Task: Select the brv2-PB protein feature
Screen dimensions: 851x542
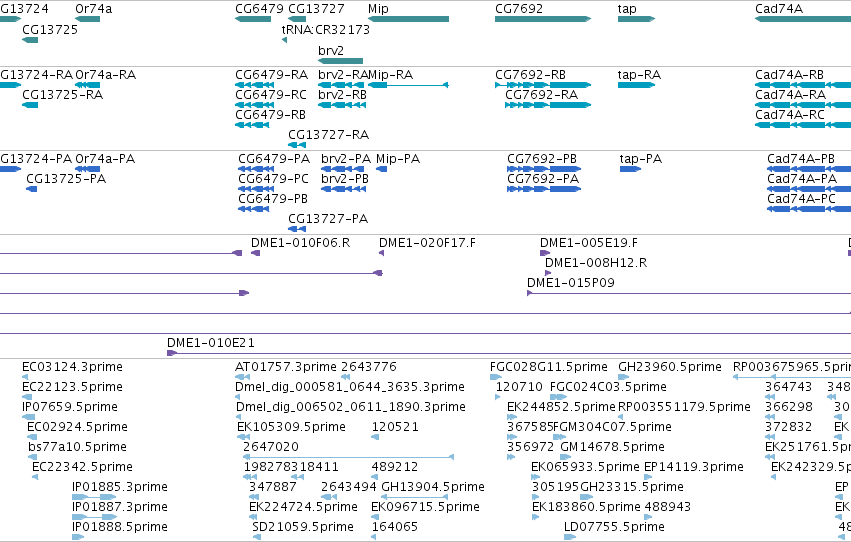Action: (344, 189)
